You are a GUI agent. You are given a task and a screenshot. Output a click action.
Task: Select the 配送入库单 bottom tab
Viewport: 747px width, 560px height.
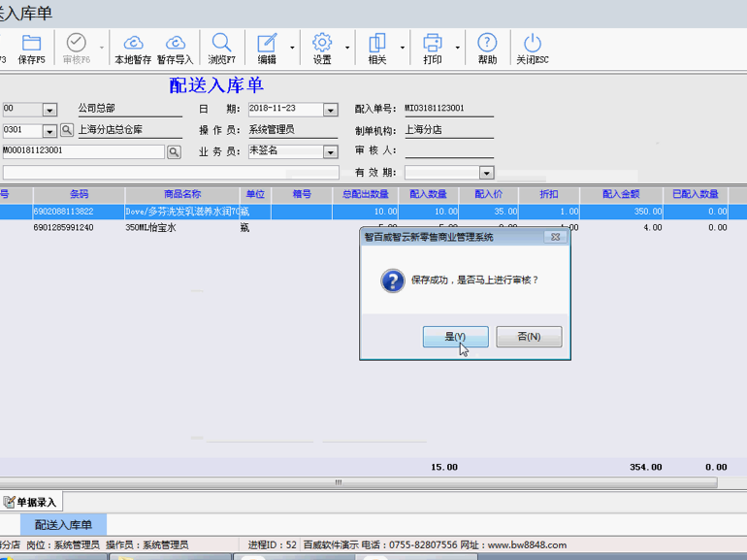coord(63,525)
